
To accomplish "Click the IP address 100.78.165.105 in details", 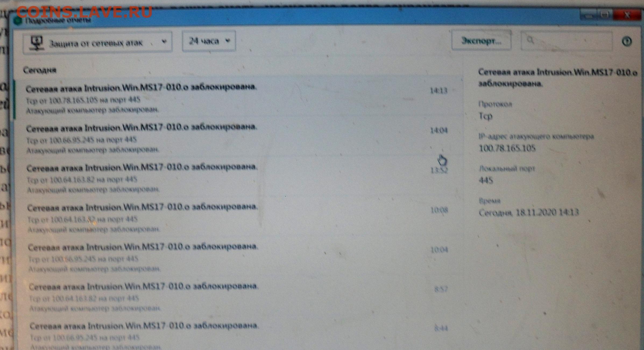I will pyautogui.click(x=507, y=148).
